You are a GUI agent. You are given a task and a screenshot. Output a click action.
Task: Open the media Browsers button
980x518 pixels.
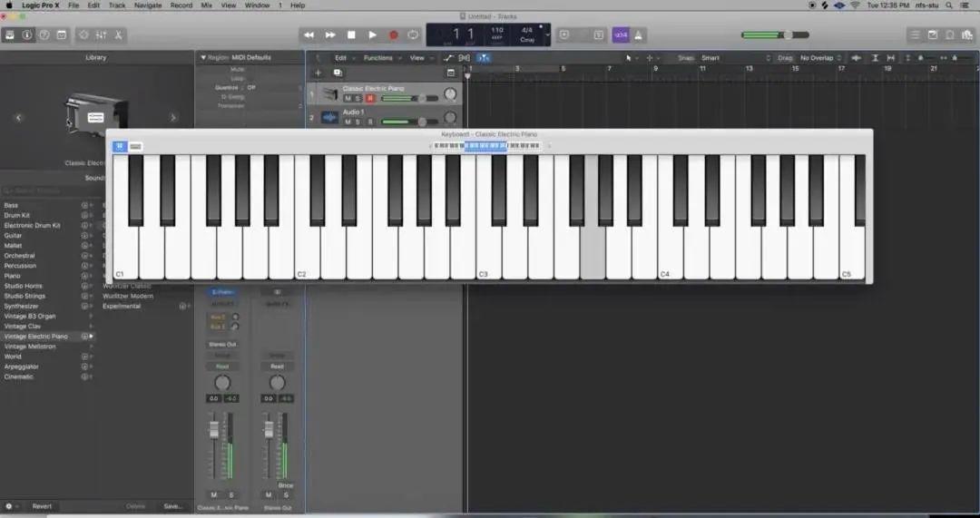967,35
